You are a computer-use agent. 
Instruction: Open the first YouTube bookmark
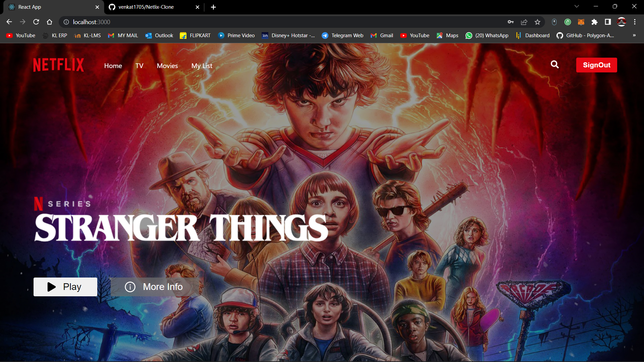21,36
